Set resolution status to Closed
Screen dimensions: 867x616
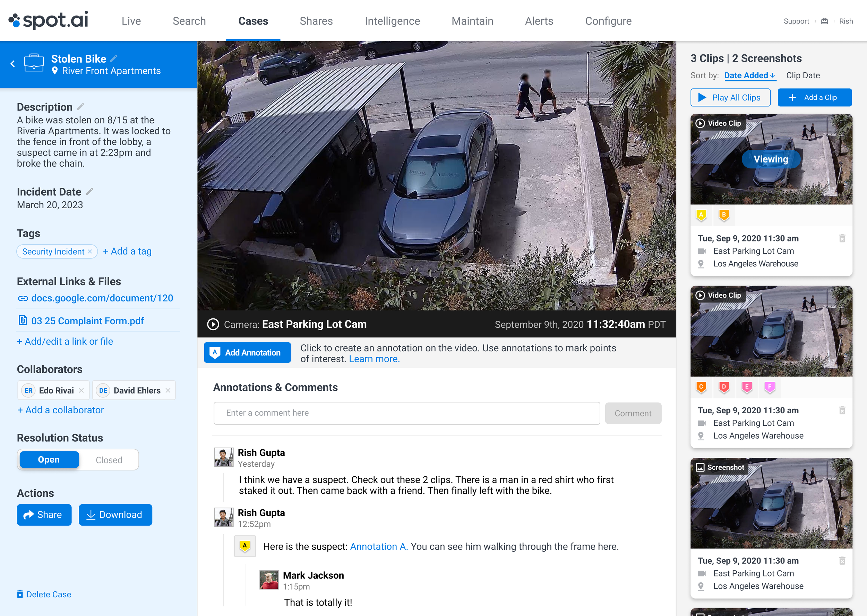click(109, 460)
